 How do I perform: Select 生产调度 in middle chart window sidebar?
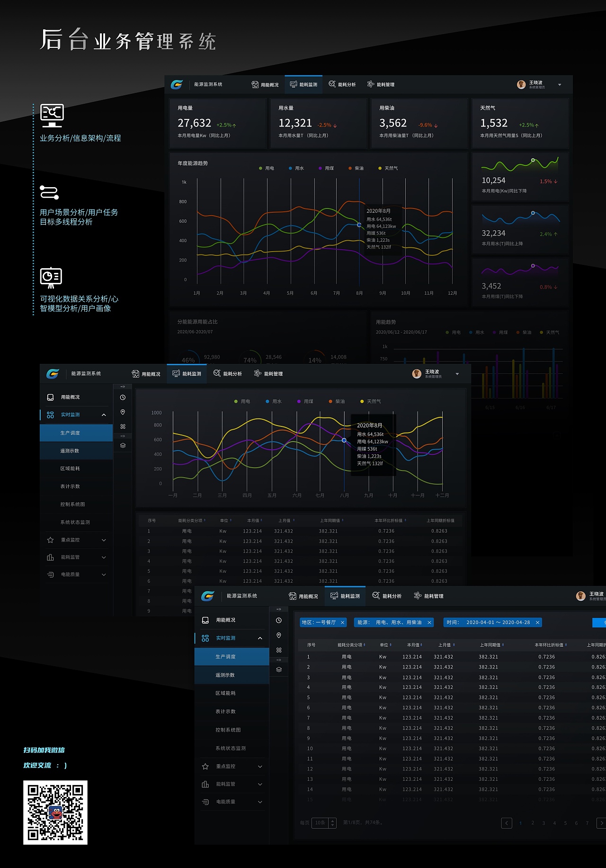76,433
